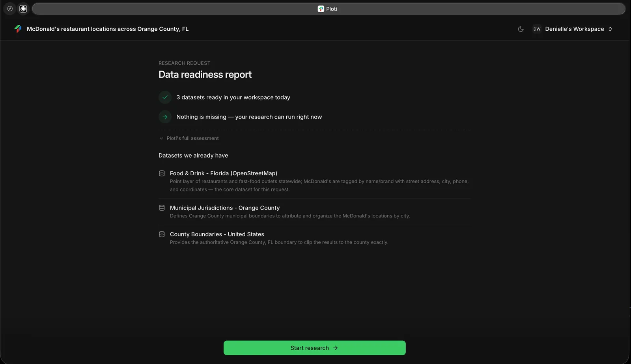Open the DW workspace avatar
Screen dimensions: 631x364
coord(537,29)
